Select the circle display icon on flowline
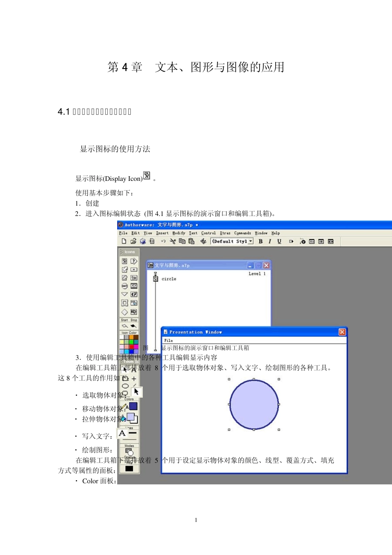 point(156,279)
